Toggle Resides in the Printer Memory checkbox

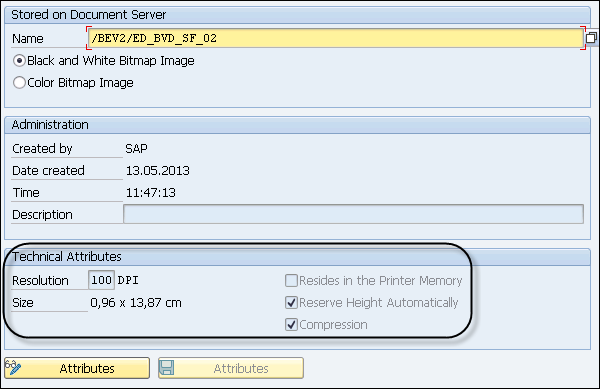(x=291, y=280)
